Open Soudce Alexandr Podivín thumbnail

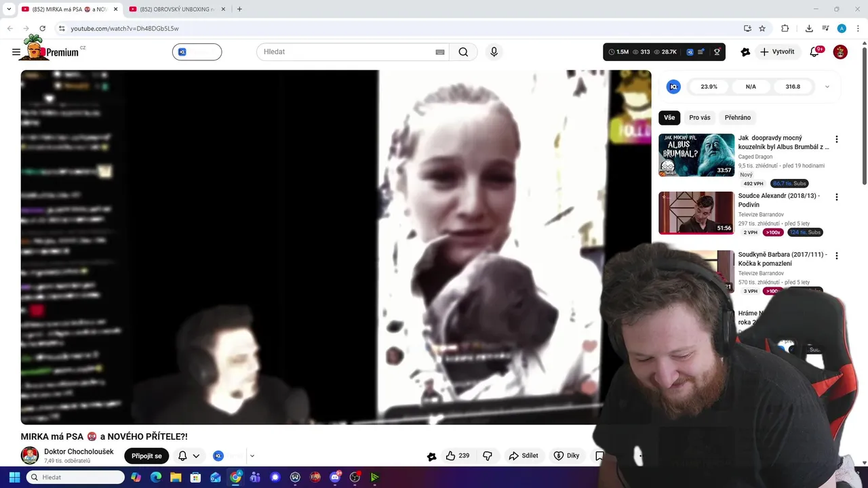point(696,213)
